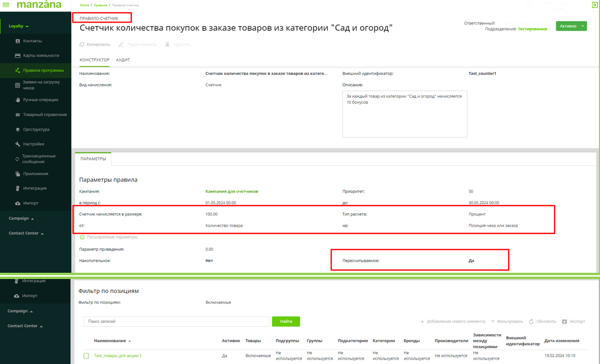Screen dimensions: 600x364
Task: Click the Поиск записей search field
Action: coord(176,321)
